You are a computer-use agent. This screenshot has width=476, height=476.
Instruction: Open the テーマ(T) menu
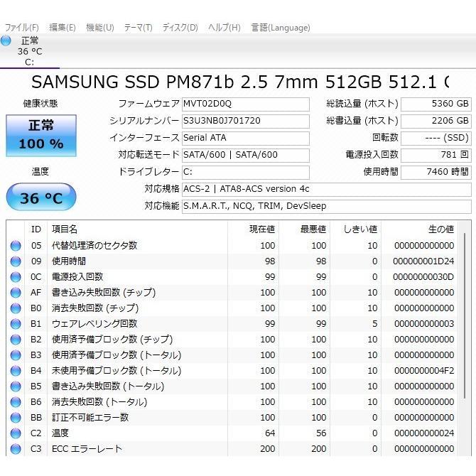(138, 28)
